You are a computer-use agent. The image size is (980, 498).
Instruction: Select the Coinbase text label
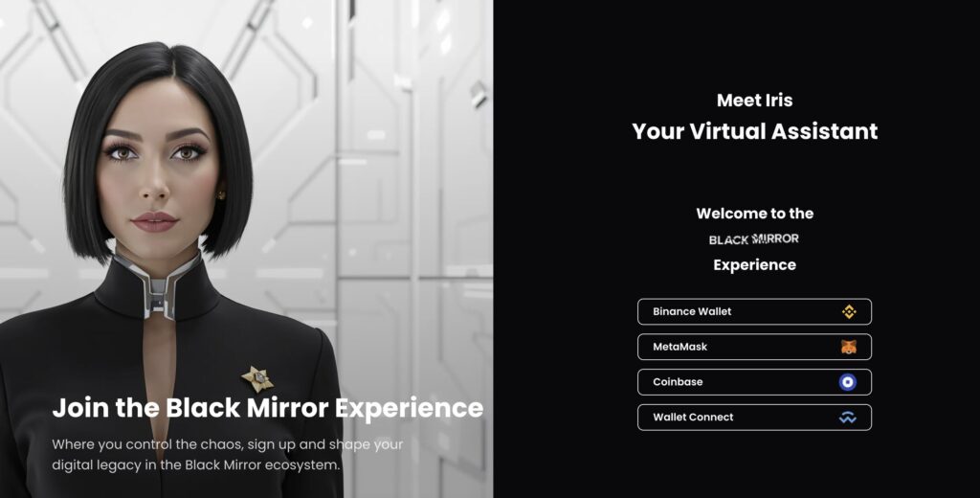[x=678, y=381]
